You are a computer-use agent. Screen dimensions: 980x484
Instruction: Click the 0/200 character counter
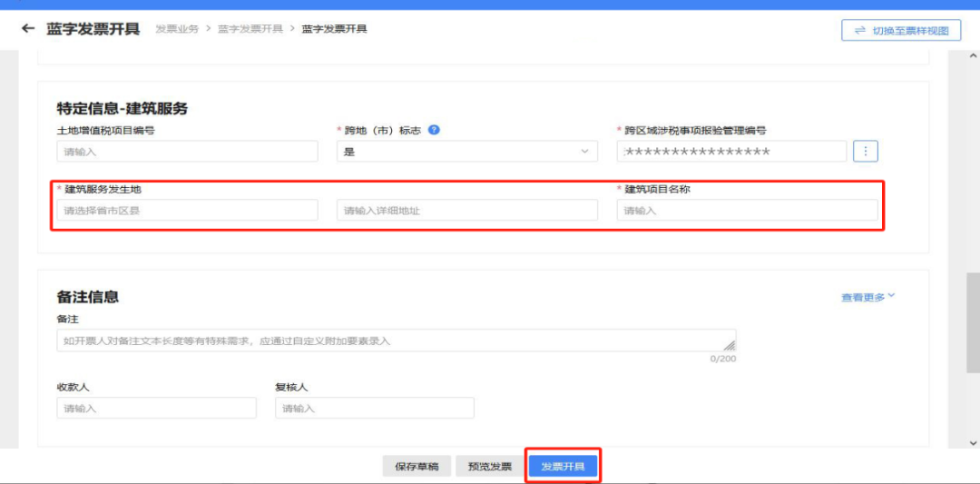click(x=722, y=359)
